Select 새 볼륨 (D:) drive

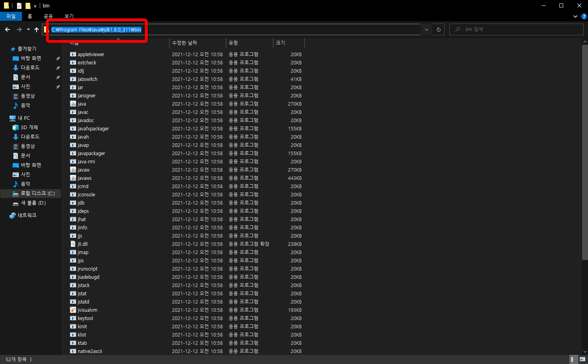point(33,203)
